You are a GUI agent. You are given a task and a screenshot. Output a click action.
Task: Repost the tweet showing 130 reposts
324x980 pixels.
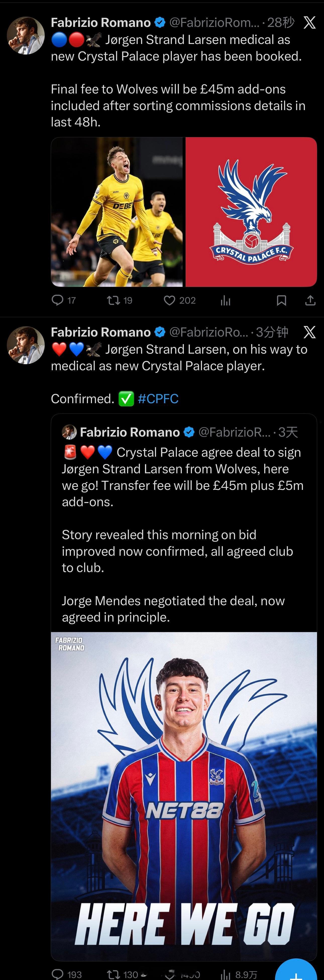point(113,974)
